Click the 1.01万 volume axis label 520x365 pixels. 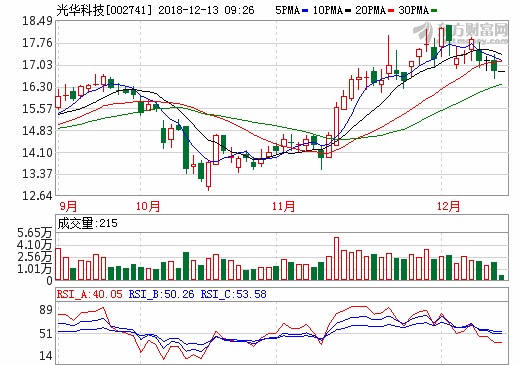click(x=35, y=268)
